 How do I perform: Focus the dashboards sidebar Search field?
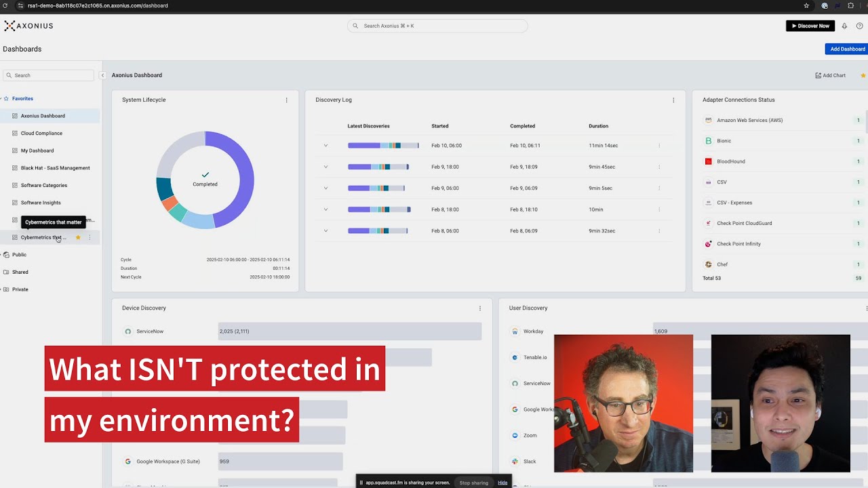click(49, 75)
